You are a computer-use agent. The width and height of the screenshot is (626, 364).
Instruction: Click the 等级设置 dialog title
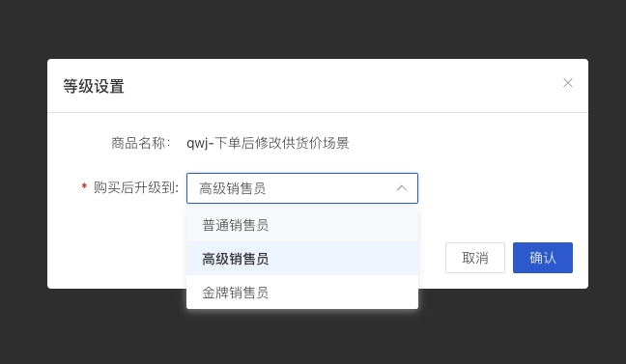[94, 86]
